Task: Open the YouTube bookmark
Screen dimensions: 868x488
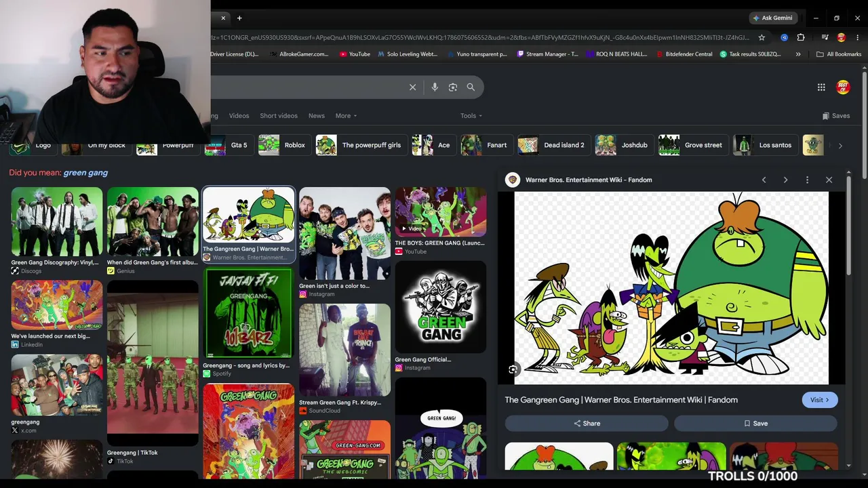Action: pos(355,54)
